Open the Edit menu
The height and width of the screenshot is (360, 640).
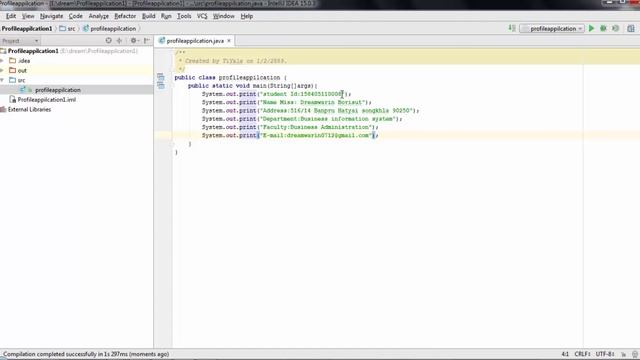tap(11, 16)
